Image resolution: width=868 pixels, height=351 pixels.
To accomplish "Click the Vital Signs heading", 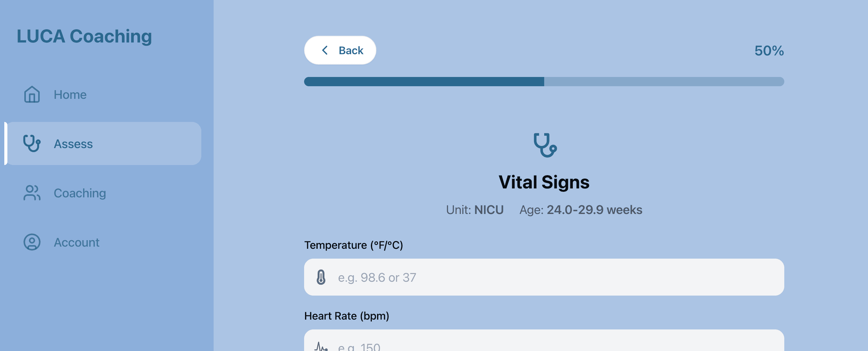I will (x=544, y=182).
